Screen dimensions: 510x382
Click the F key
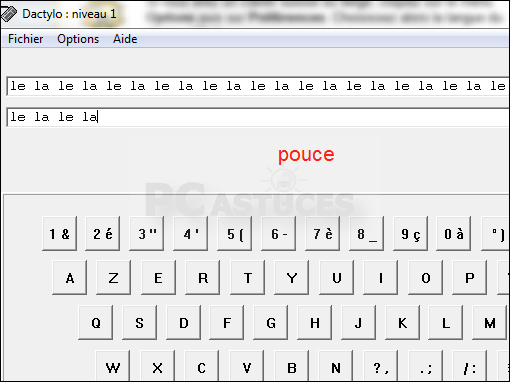tap(227, 322)
